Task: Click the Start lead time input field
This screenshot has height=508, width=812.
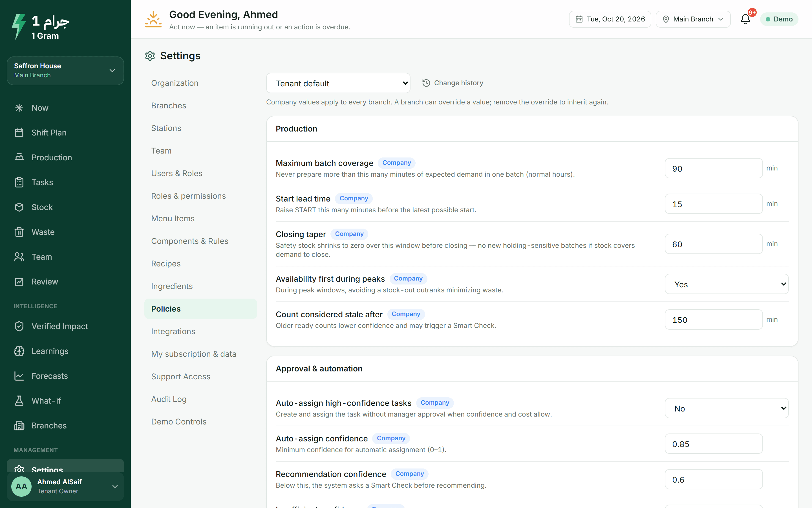Action: (x=713, y=204)
